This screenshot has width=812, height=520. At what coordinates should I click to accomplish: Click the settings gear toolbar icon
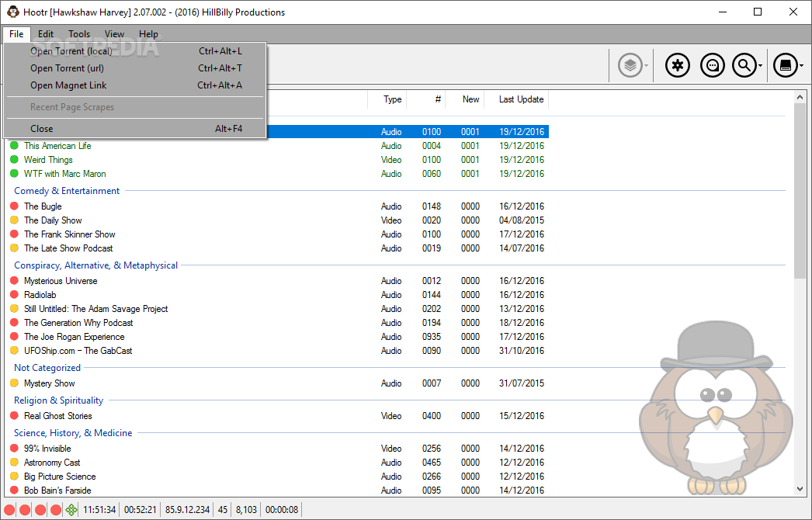pyautogui.click(x=678, y=65)
